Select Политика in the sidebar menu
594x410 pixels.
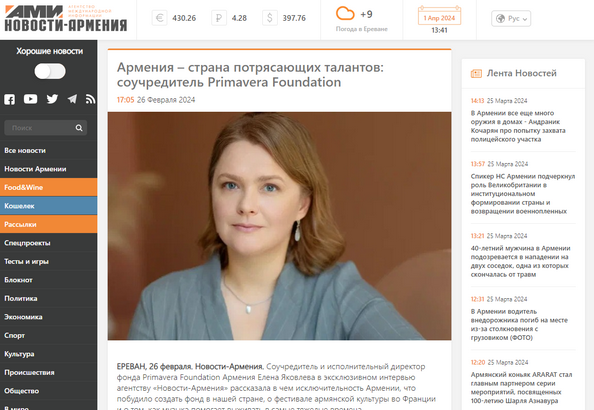[x=48, y=298]
